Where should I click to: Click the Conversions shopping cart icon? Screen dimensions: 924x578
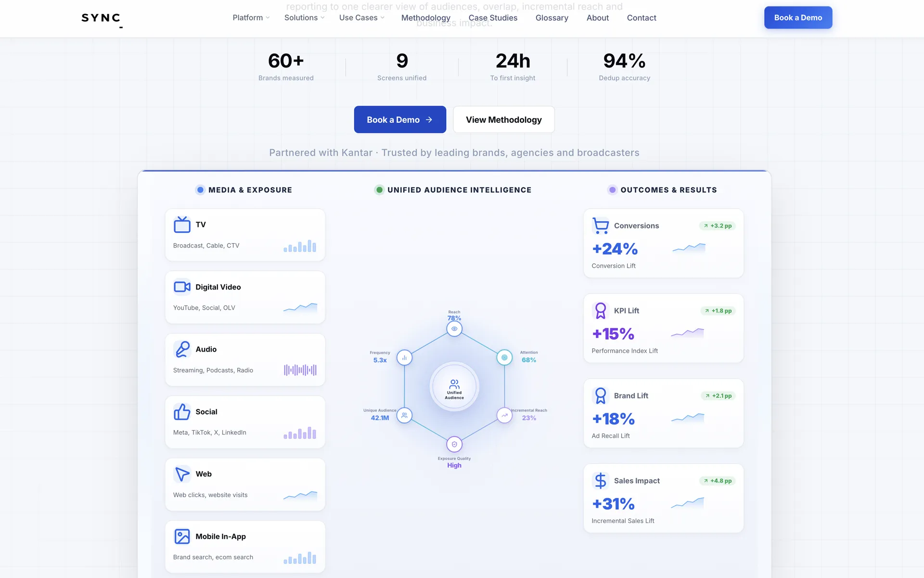pyautogui.click(x=601, y=226)
